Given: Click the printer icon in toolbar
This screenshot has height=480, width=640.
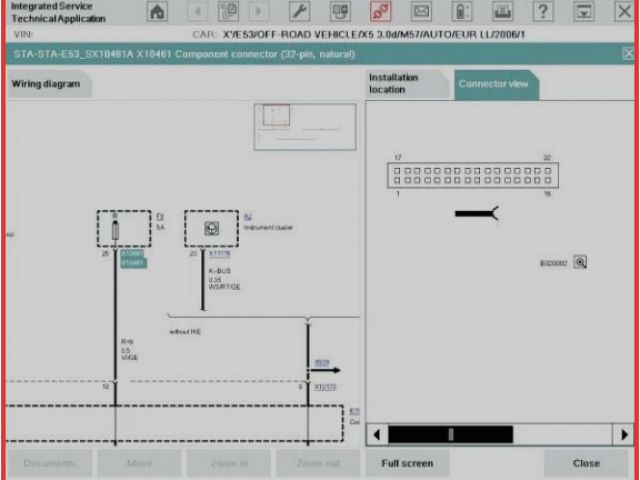Looking at the screenshot, I should (x=502, y=12).
